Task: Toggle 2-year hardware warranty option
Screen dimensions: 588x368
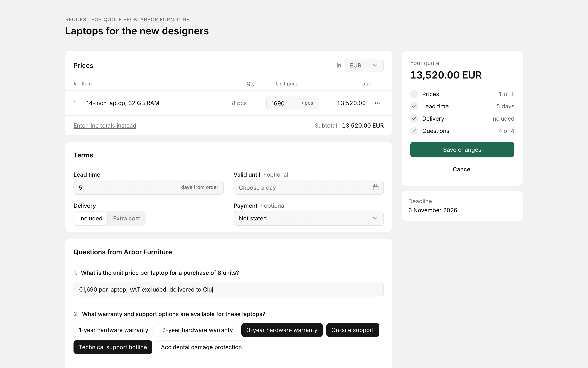Action: [197, 330]
